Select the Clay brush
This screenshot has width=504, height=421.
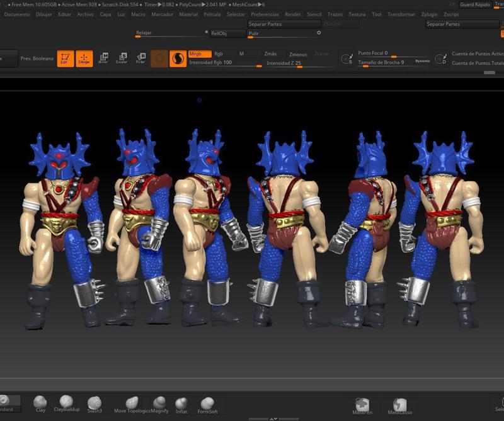(x=39, y=401)
